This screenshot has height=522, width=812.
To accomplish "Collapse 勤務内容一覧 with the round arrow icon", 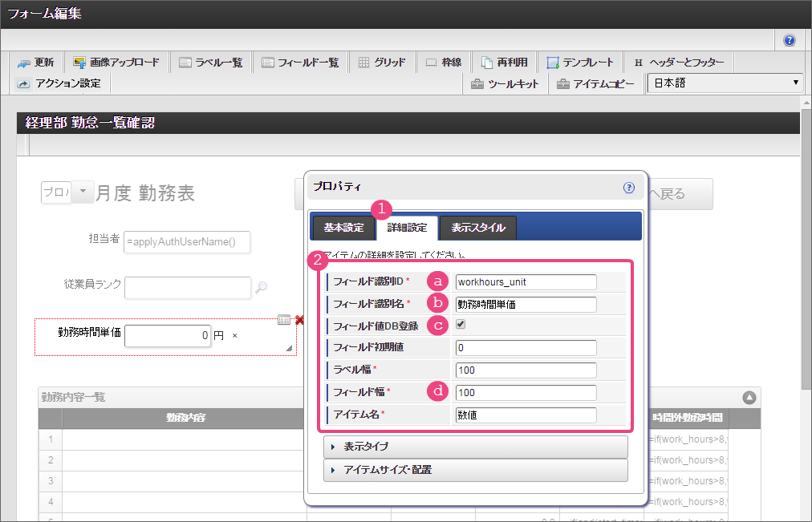I will (749, 397).
